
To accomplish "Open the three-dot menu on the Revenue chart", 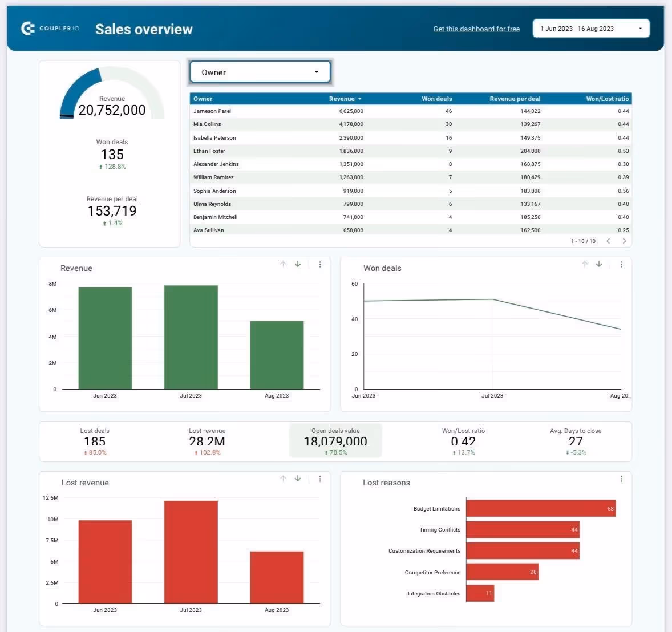I will [320, 264].
